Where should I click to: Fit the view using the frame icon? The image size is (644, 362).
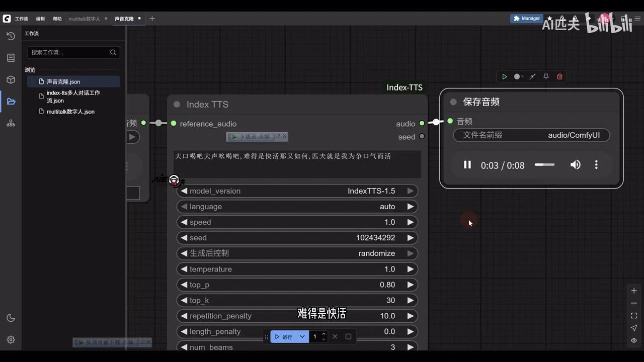pyautogui.click(x=634, y=316)
